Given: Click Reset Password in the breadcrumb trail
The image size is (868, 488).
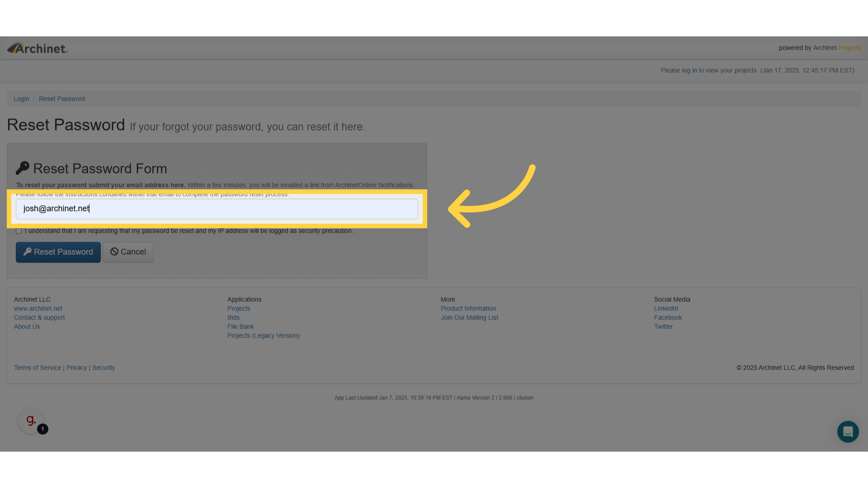Looking at the screenshot, I should (x=61, y=99).
